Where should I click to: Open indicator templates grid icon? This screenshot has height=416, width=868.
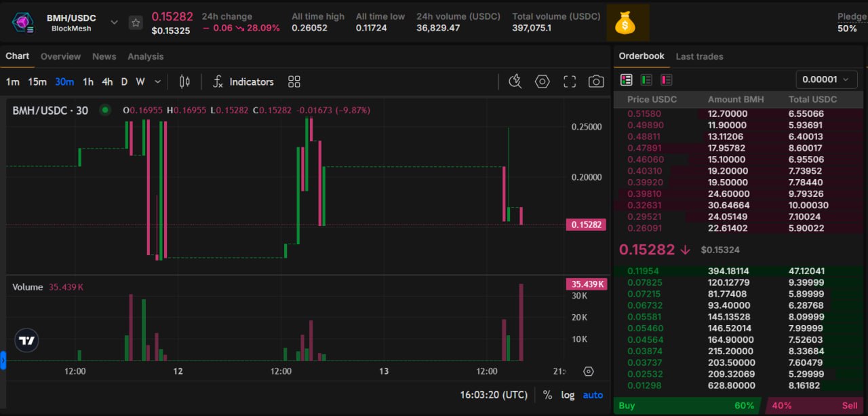(x=294, y=81)
